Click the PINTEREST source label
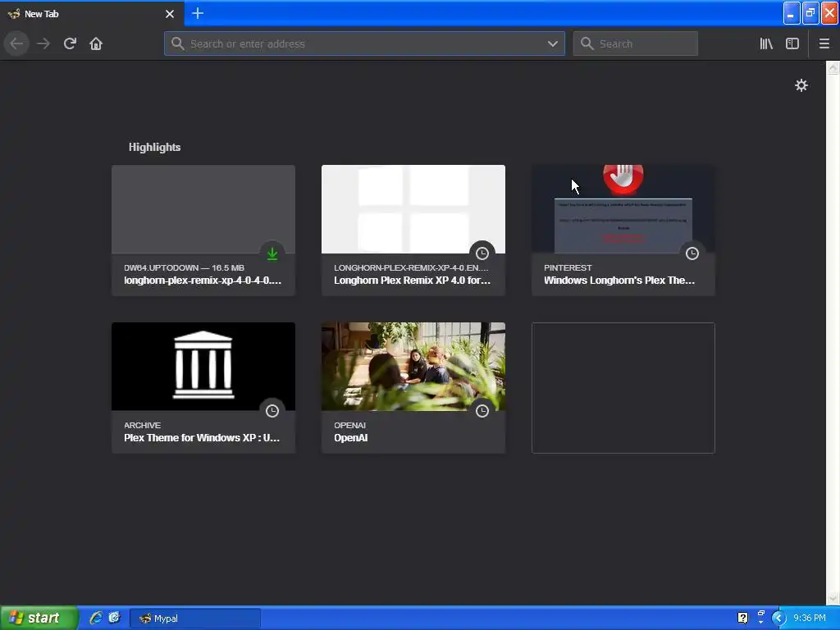 point(568,268)
